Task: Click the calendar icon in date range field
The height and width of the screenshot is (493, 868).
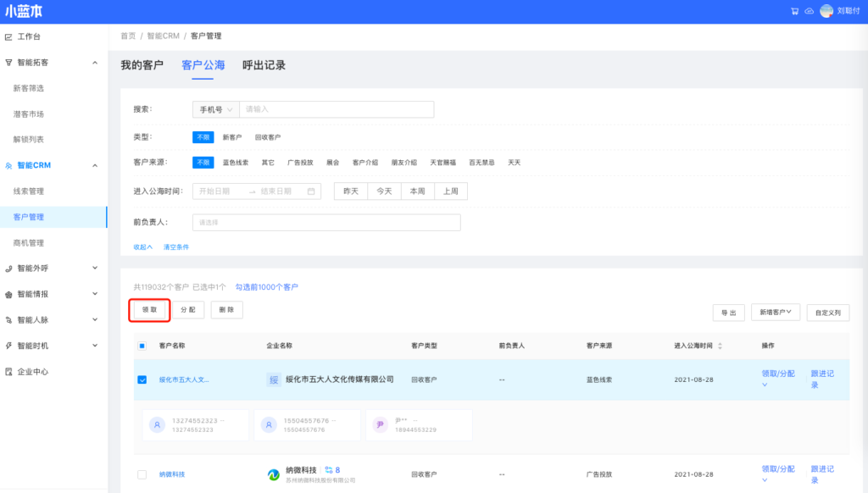Action: (x=311, y=191)
